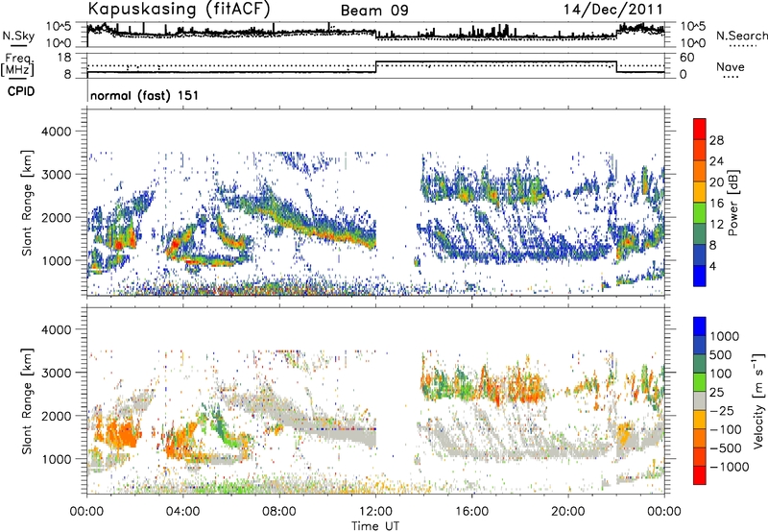Click the '12:00' time axis tick label
Viewport: 768px width, 532px height.
(375, 512)
